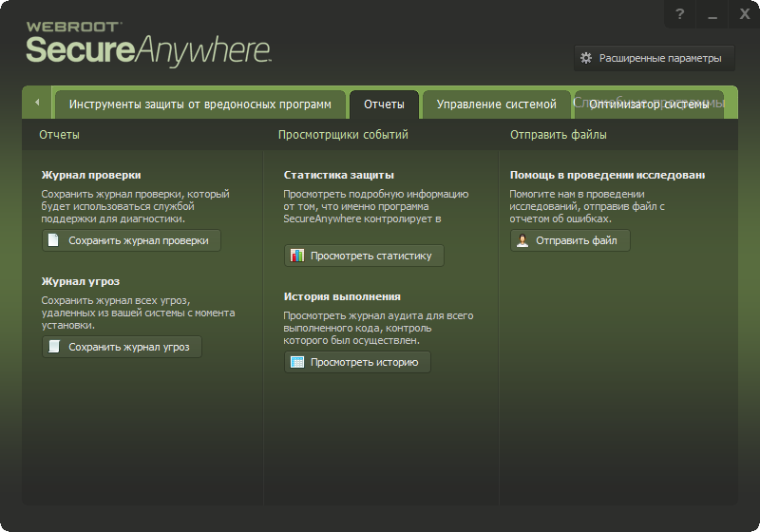The image size is (760, 532).
Task: Select the Отчеты tab
Action: point(384,104)
